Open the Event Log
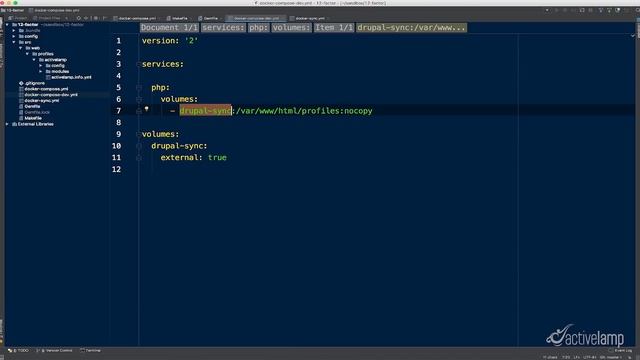 (x=620, y=350)
